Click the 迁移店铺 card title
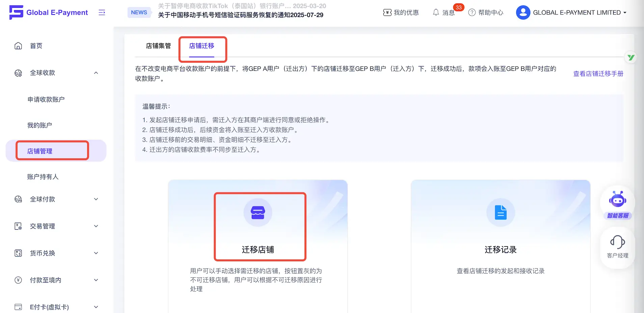The height and width of the screenshot is (313, 644). 258,250
